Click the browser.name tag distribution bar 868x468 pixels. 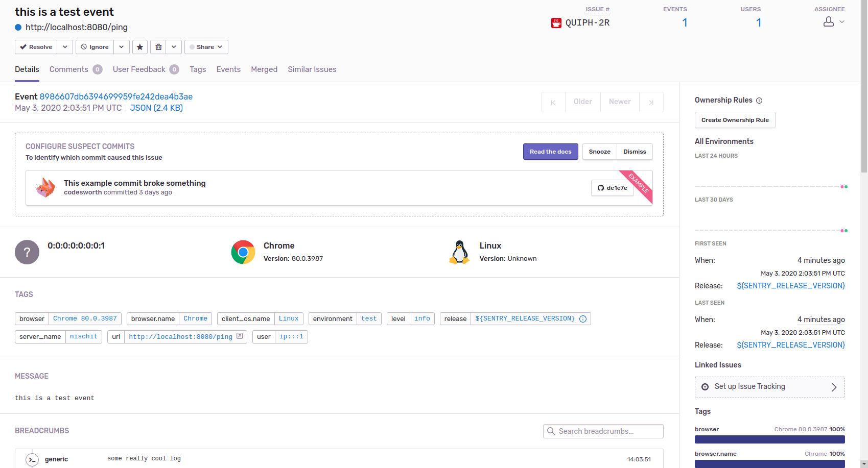[x=770, y=464]
